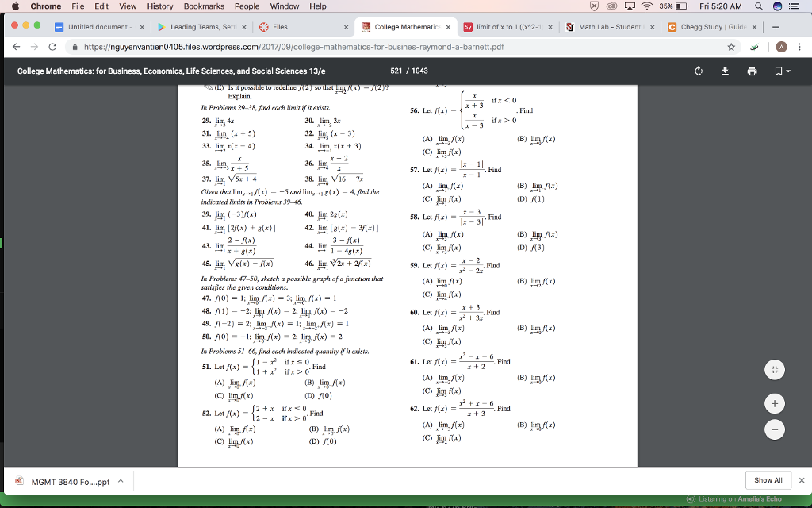Download the College Mathematics PDF
Image resolution: width=812 pixels, height=508 pixels.
[x=726, y=71]
